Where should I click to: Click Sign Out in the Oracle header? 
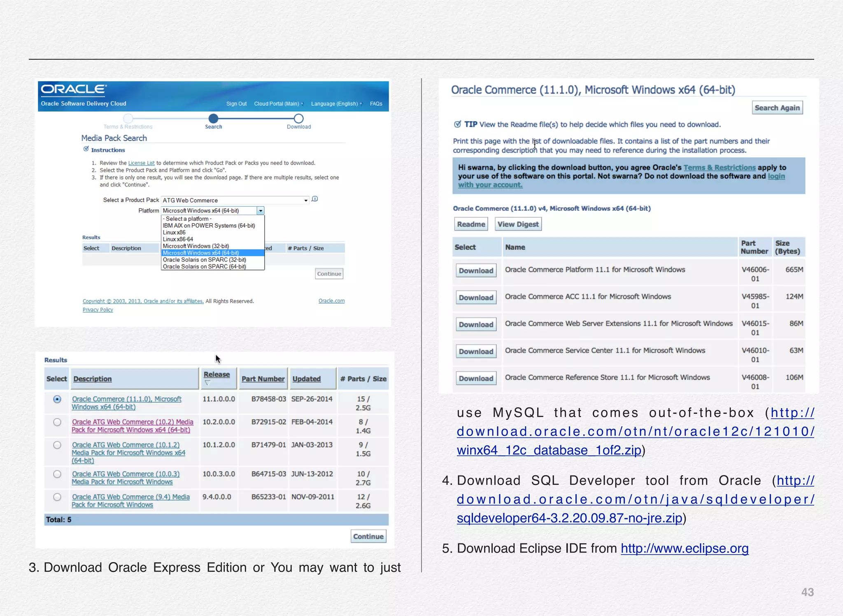pos(236,104)
